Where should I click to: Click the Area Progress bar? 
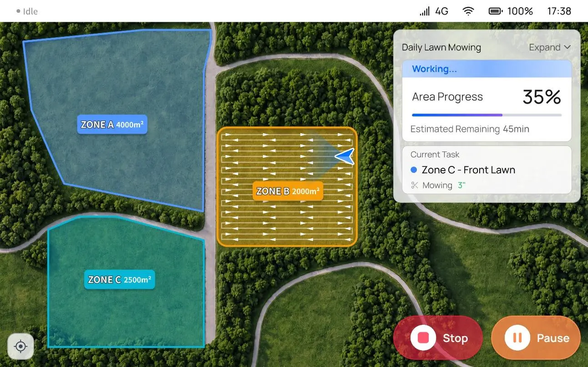(x=487, y=115)
